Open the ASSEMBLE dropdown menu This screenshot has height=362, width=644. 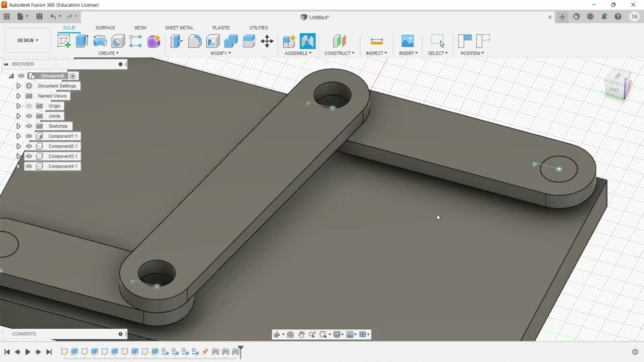[298, 53]
